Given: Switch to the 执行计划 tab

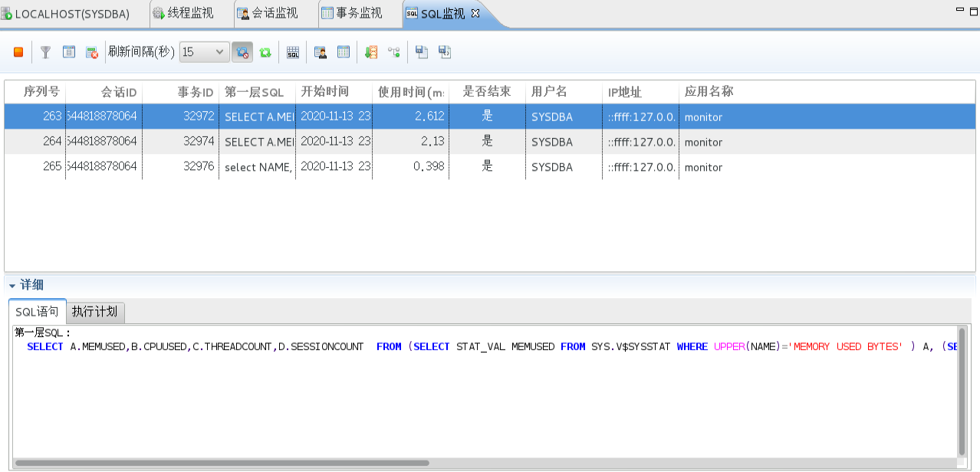Looking at the screenshot, I should 95,312.
